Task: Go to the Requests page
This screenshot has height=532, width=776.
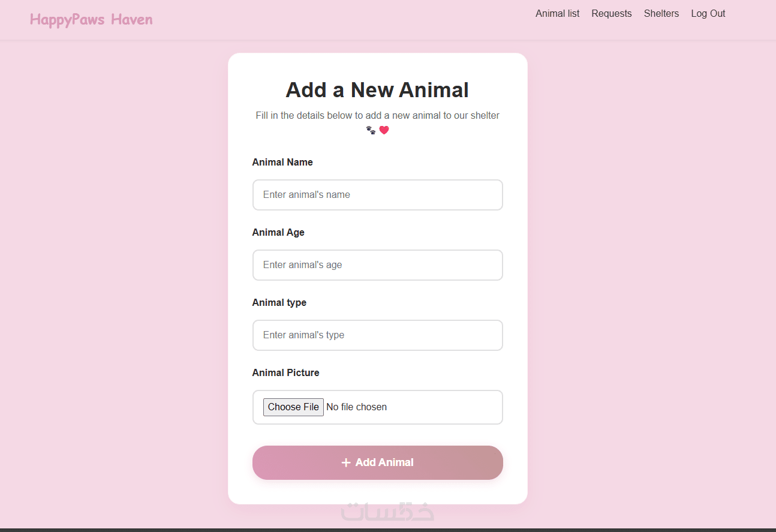Action: [611, 14]
